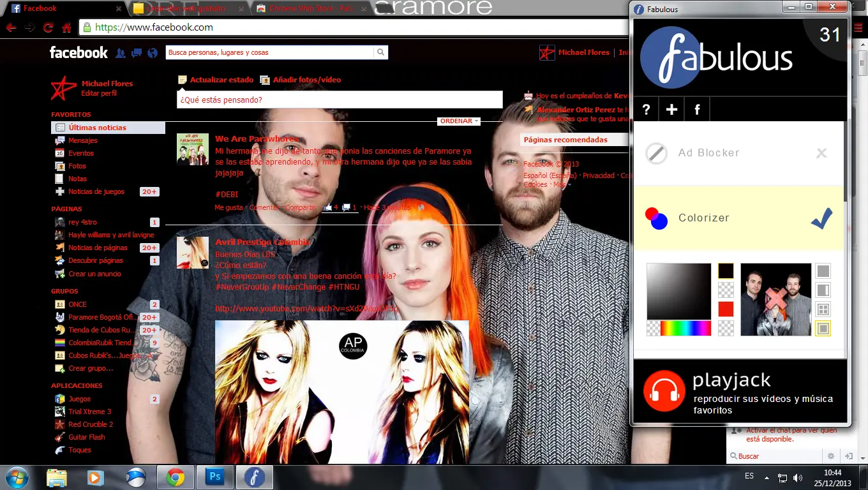Select the tiled grid background layout icon

tap(823, 309)
